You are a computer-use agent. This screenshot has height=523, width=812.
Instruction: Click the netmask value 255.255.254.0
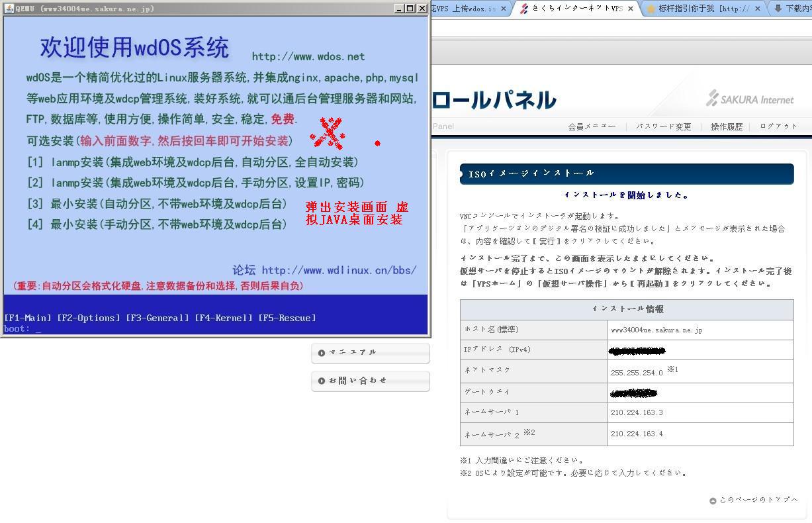click(x=637, y=373)
